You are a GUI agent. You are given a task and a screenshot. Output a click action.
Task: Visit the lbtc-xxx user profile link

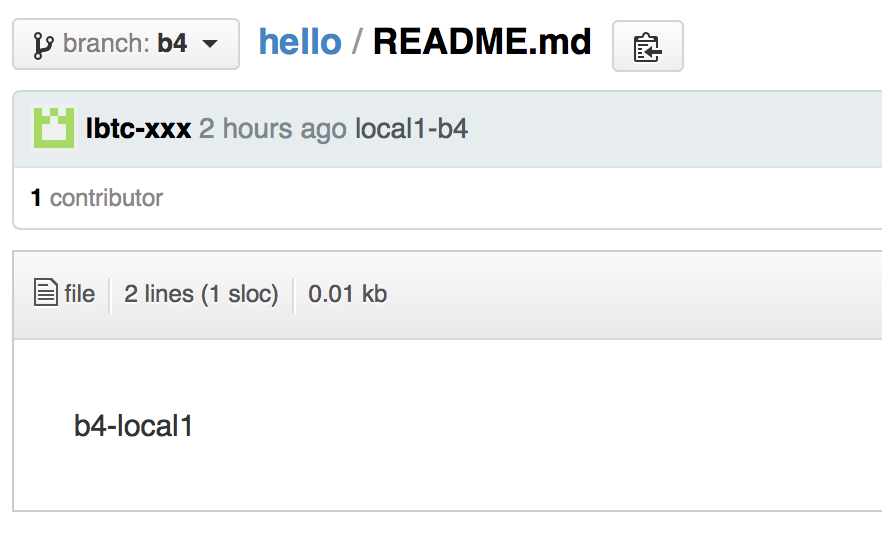click(x=138, y=128)
